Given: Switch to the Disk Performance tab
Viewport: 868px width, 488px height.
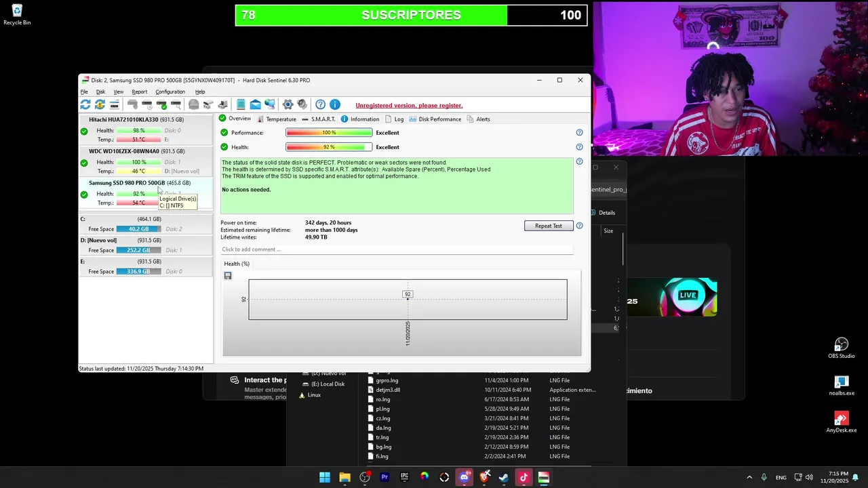Looking at the screenshot, I should coord(435,119).
